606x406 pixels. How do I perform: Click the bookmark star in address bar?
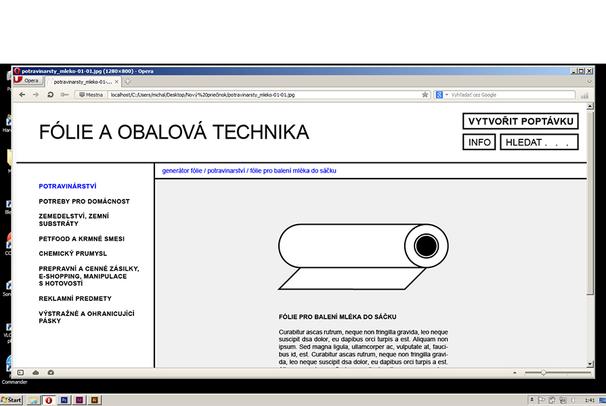426,94
